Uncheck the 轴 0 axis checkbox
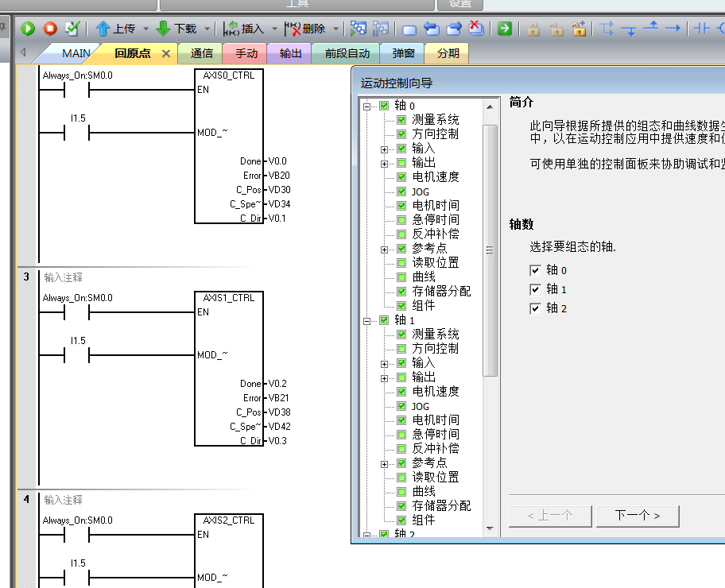 (x=535, y=270)
